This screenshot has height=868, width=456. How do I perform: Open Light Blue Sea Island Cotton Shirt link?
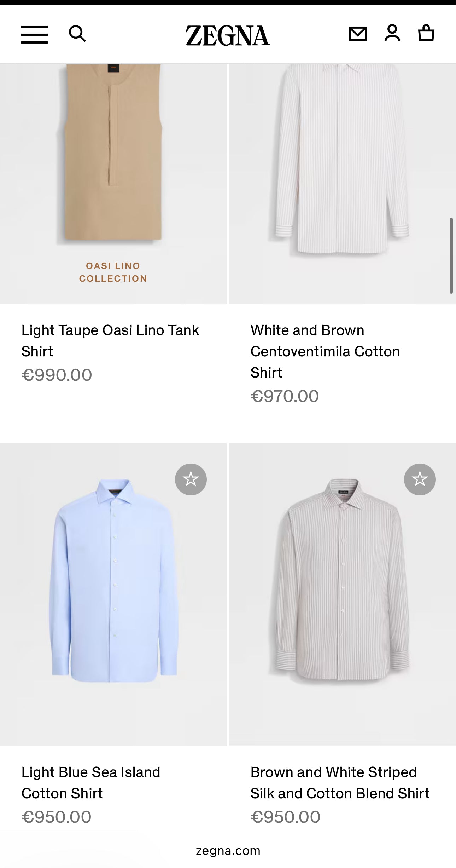point(91,782)
